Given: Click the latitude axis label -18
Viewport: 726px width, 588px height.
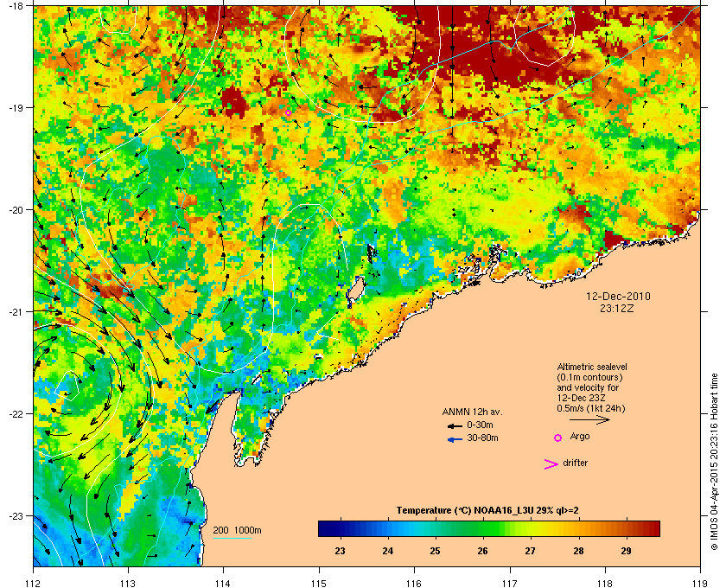Looking at the screenshot, I should [x=15, y=5].
